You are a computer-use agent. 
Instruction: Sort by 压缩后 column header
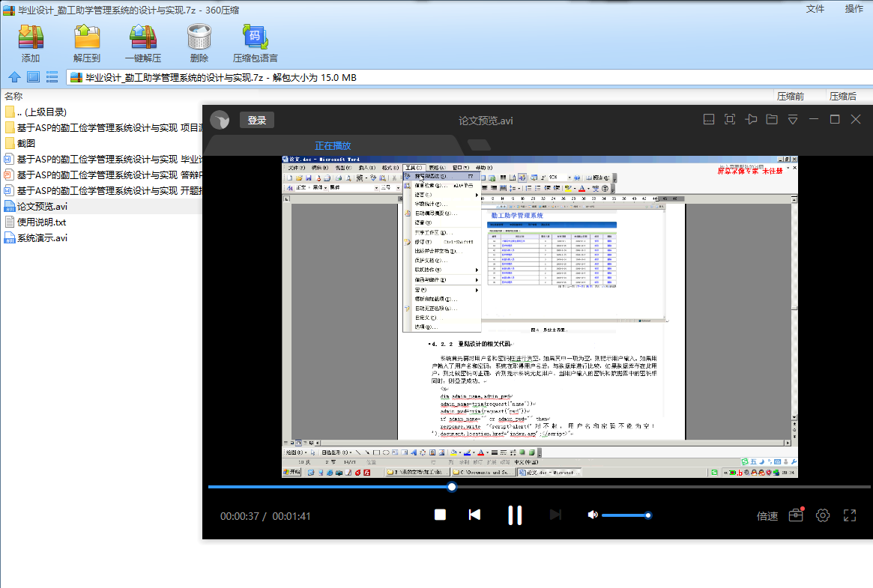tap(843, 96)
